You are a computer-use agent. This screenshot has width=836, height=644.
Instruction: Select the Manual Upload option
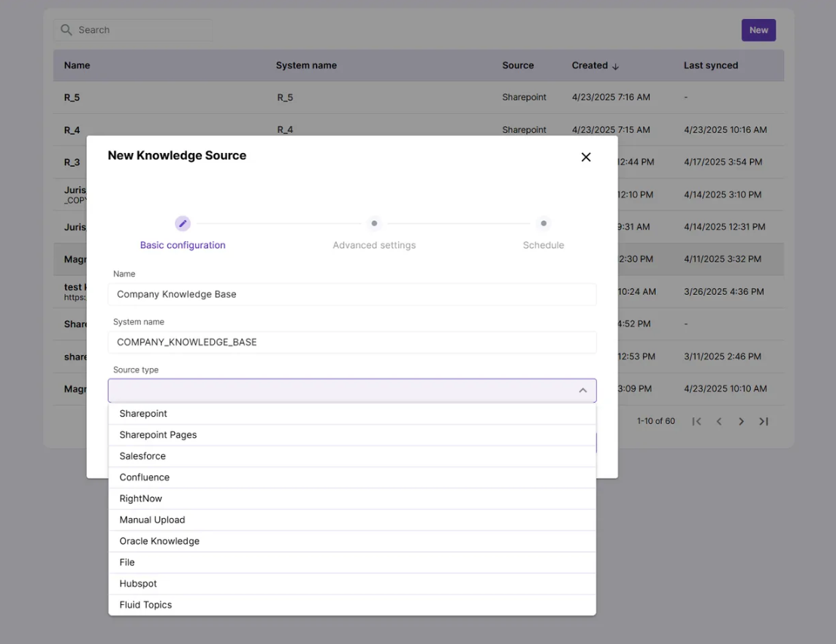click(152, 520)
